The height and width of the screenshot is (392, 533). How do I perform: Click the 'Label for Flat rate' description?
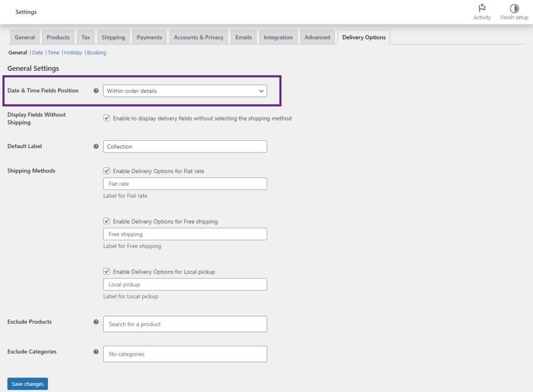coord(125,196)
